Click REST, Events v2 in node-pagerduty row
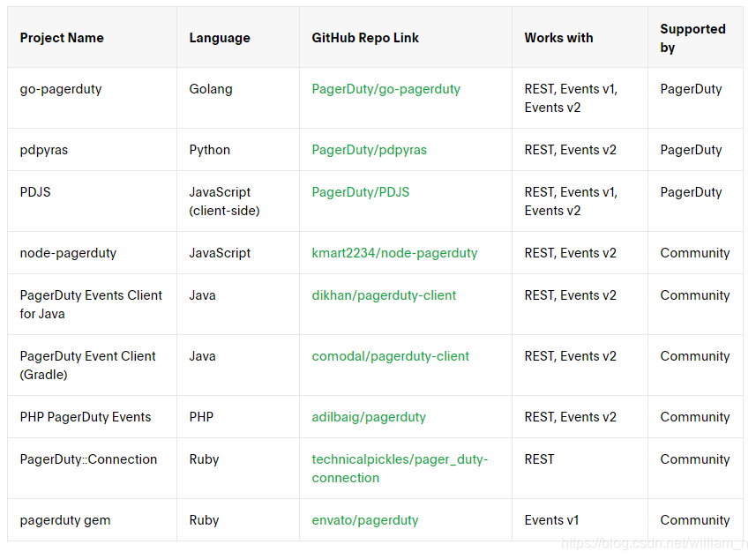Image resolution: width=756 pixels, height=559 pixels. (580, 253)
